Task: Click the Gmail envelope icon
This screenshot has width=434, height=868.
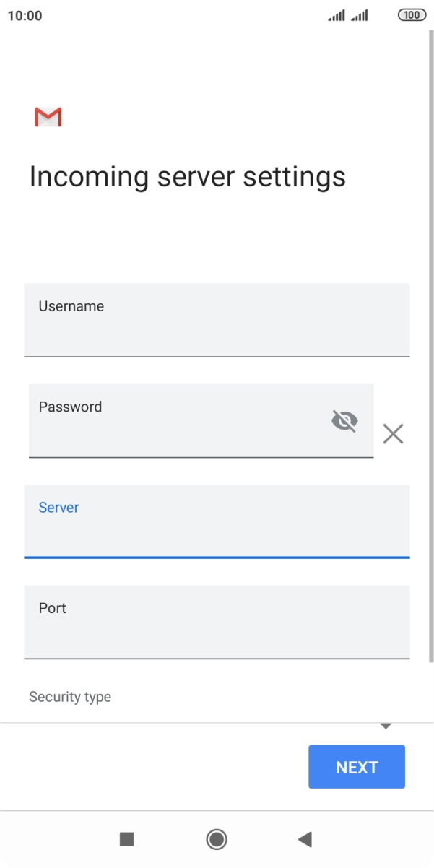Action: point(48,116)
